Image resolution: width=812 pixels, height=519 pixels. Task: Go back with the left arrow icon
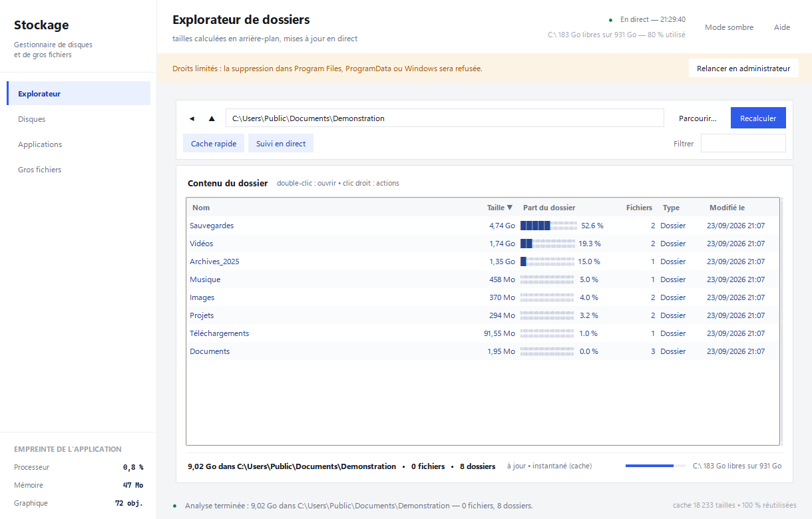click(192, 118)
